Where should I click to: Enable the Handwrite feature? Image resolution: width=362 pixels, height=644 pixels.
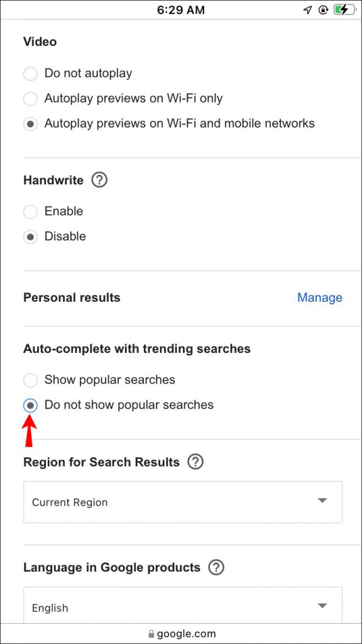(30, 211)
